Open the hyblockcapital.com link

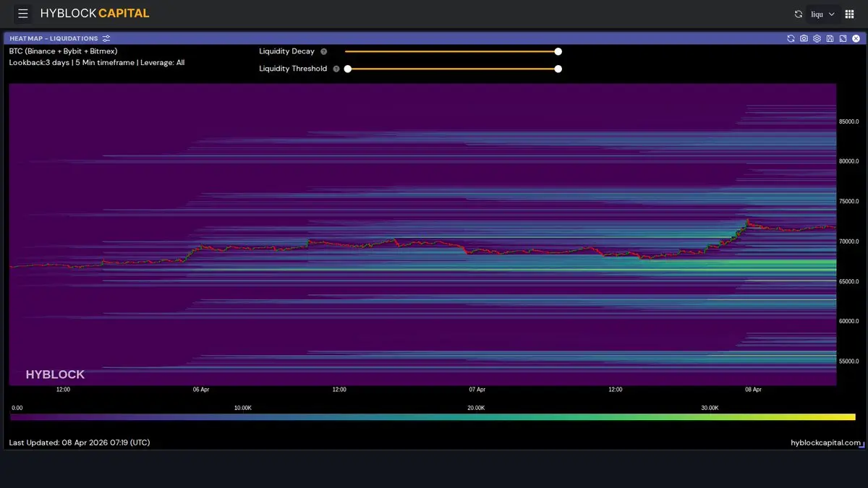(826, 442)
